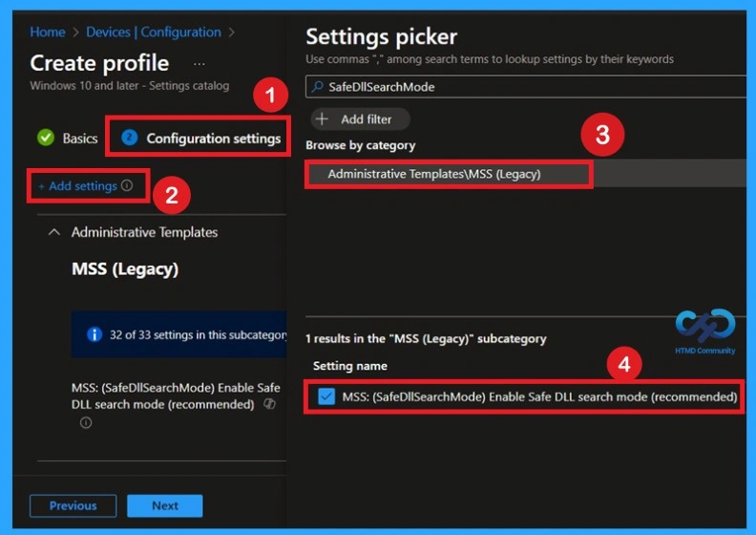Screen dimensions: 756x535
Task: Click the Windows 10 and later subtitle
Action: pos(129,86)
